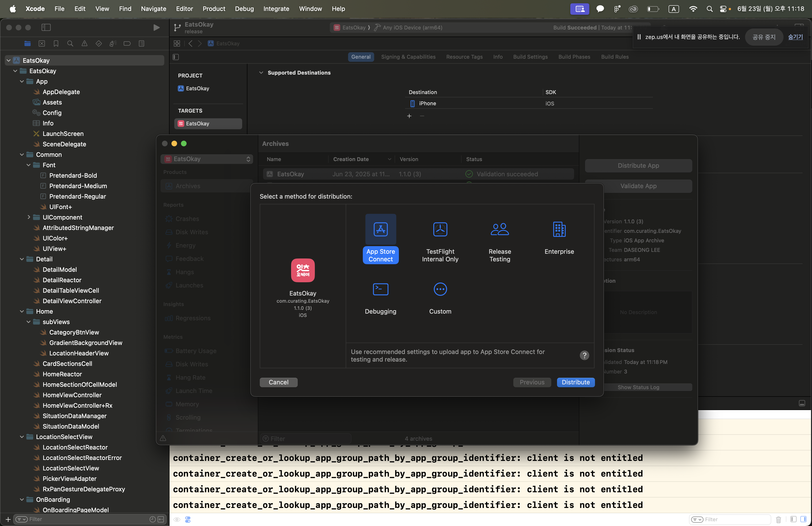Expand the UIComponent folder
The height and width of the screenshot is (526, 812).
(x=29, y=217)
